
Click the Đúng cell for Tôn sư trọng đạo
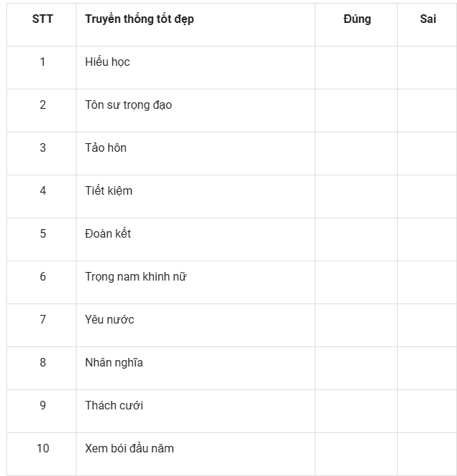point(356,111)
